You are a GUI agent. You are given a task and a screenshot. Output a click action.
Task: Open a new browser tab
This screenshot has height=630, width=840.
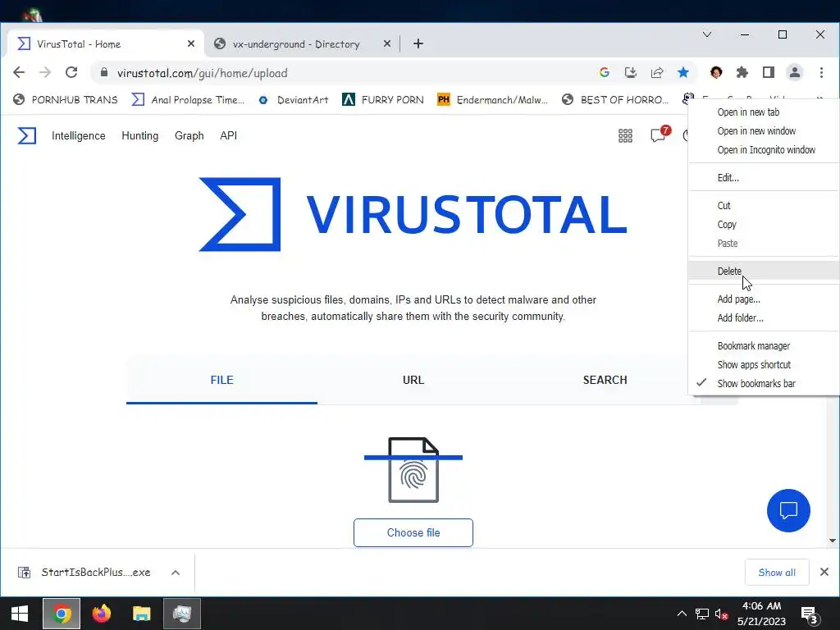[x=418, y=44]
